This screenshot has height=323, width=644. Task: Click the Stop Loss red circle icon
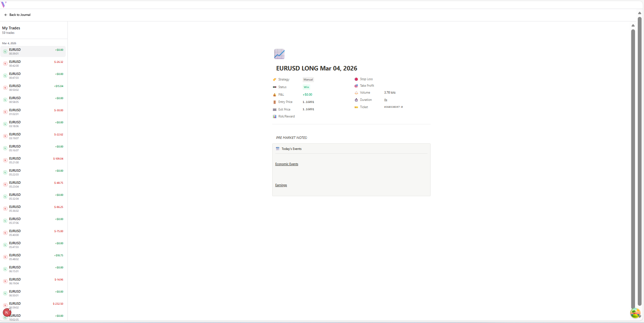click(356, 79)
